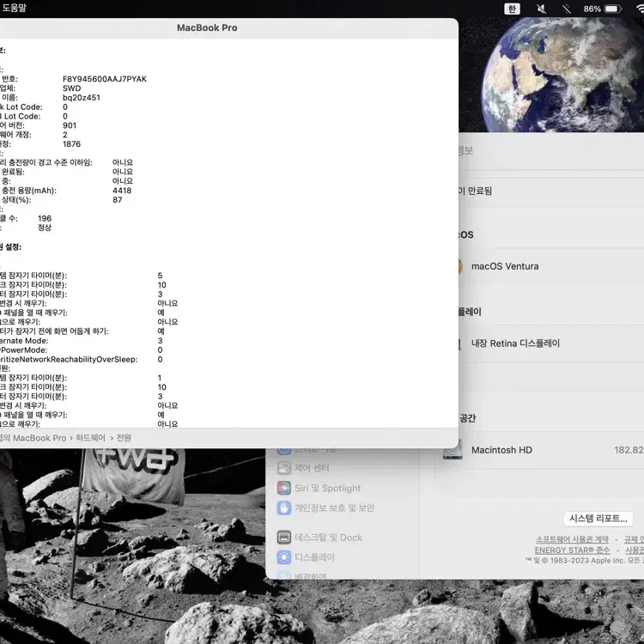Click the 시스템 리포트... button

point(598,519)
